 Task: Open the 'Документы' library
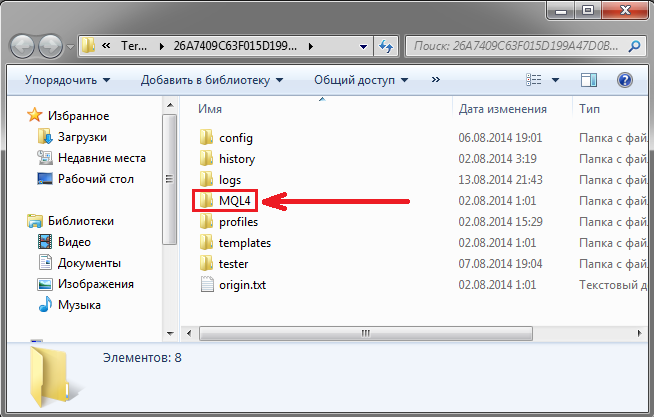[89, 263]
